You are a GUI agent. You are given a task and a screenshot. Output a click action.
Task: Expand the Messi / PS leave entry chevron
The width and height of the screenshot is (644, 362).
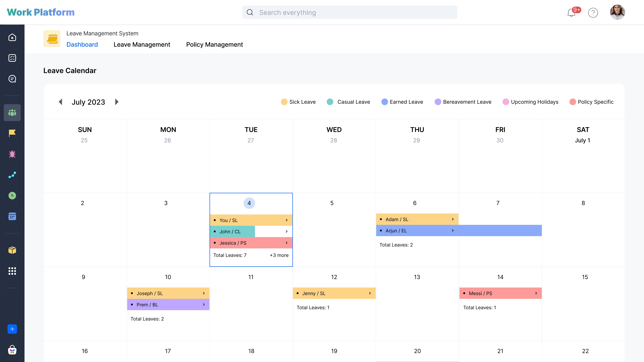click(536, 293)
